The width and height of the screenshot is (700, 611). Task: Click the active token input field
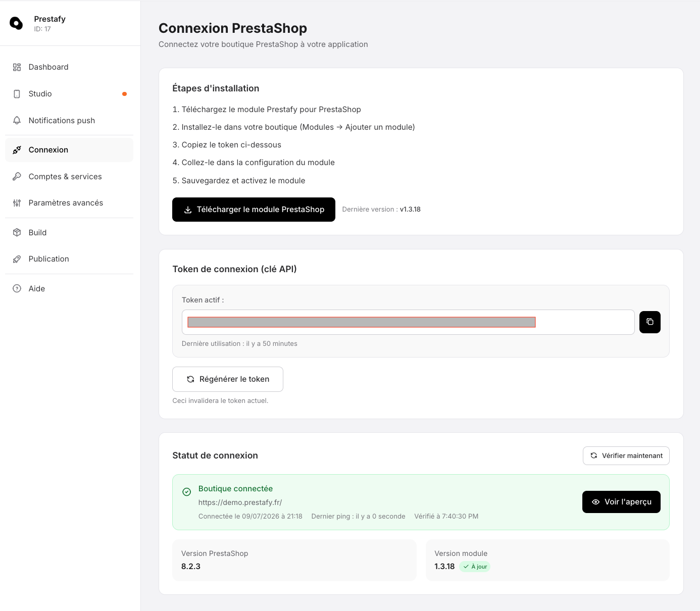(408, 322)
